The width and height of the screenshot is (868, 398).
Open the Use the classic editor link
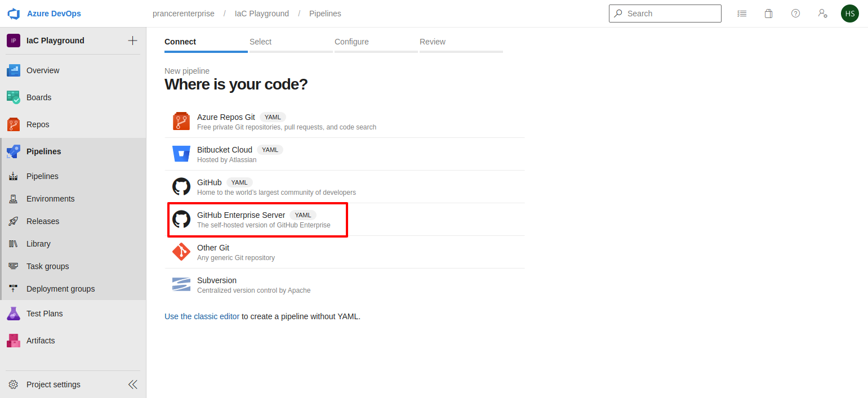tap(202, 316)
